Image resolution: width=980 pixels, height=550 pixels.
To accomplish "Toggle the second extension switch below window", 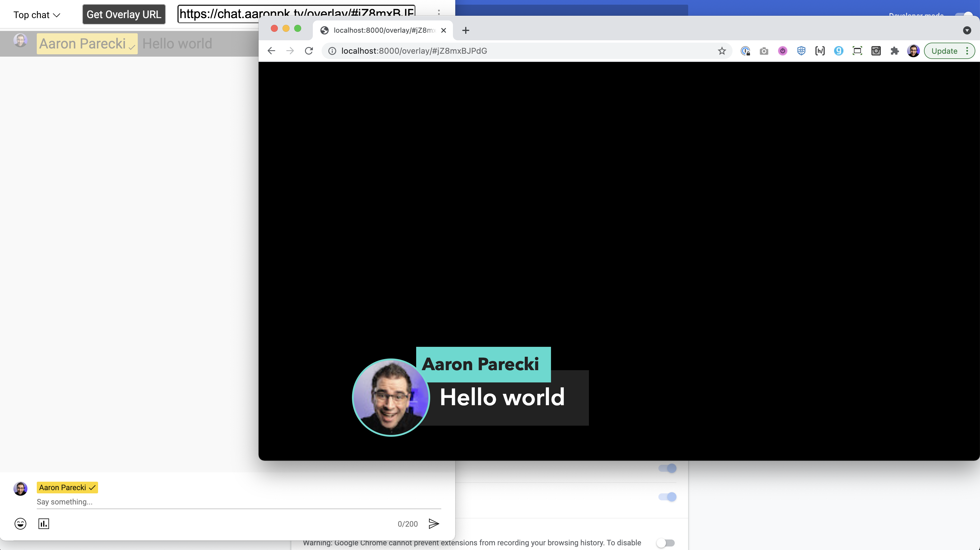I will [x=668, y=497].
